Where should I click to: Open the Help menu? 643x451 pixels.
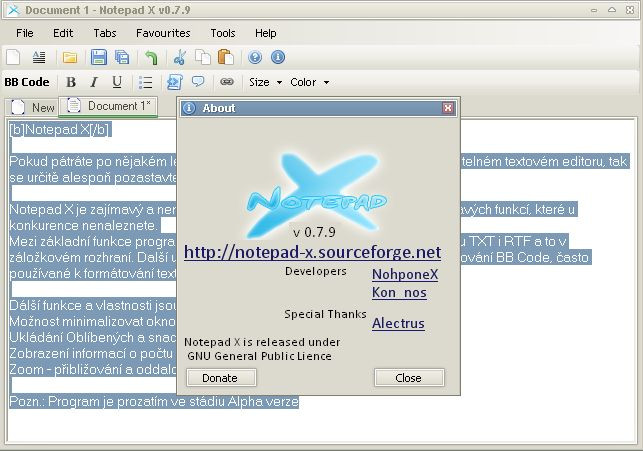[265, 33]
